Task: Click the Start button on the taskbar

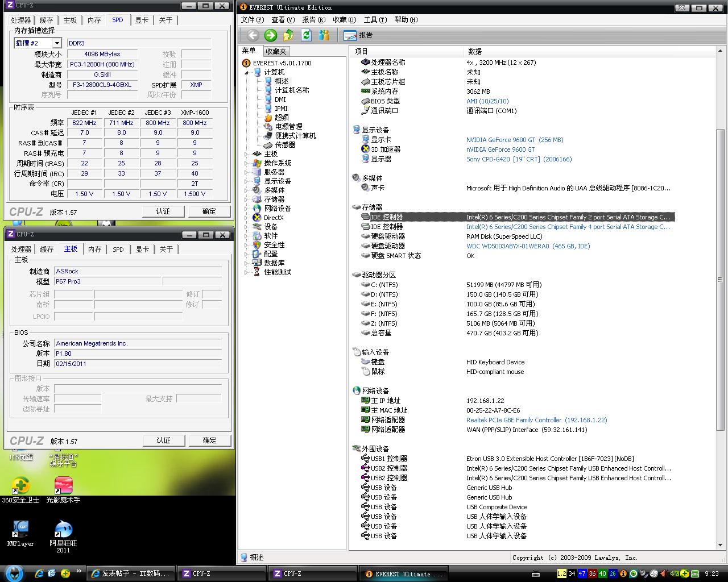Action: [13, 573]
